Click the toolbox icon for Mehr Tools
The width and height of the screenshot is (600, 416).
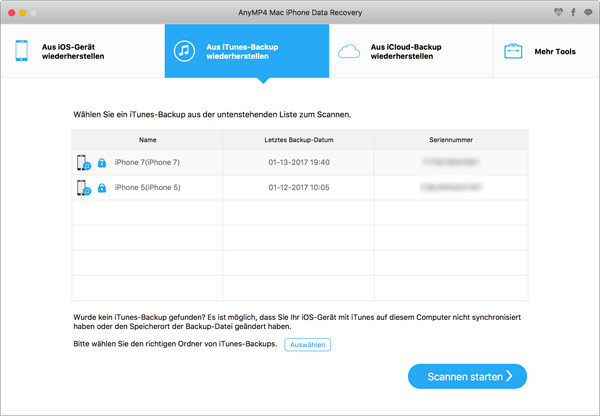(x=513, y=51)
